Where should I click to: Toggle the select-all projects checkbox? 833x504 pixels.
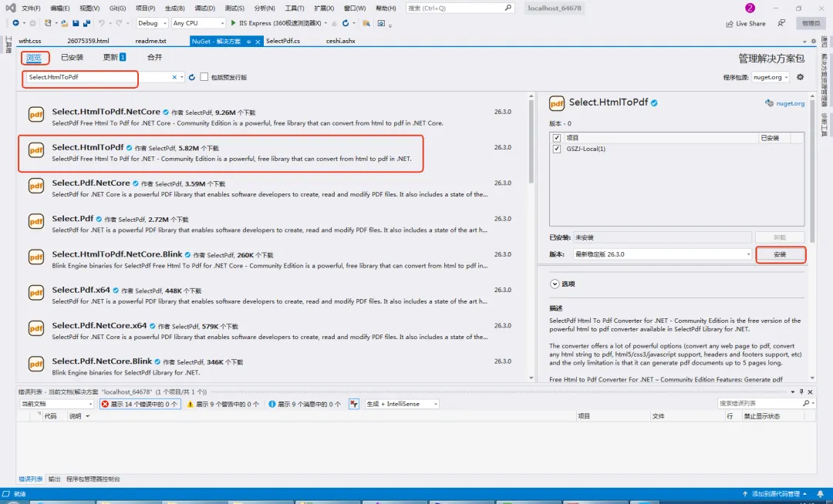point(557,138)
